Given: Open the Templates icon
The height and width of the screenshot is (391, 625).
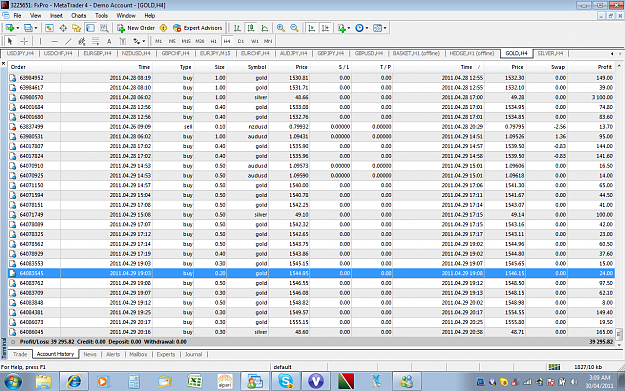Looking at the screenshot, I should [x=377, y=28].
